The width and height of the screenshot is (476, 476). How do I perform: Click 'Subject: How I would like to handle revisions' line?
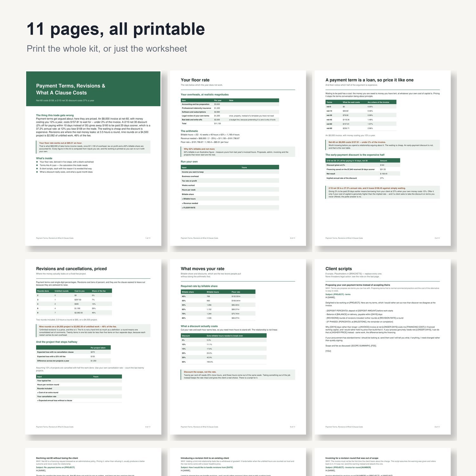(x=207, y=467)
